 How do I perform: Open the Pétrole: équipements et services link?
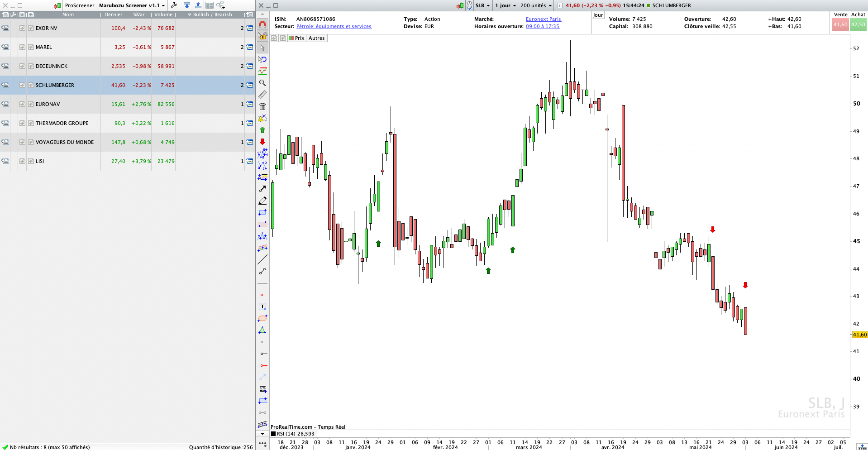click(334, 26)
